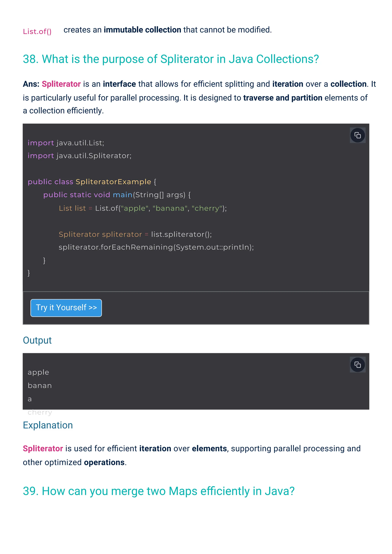Click bold "traverse and partition" text
The width and height of the screenshot is (392, 554).
point(283,98)
